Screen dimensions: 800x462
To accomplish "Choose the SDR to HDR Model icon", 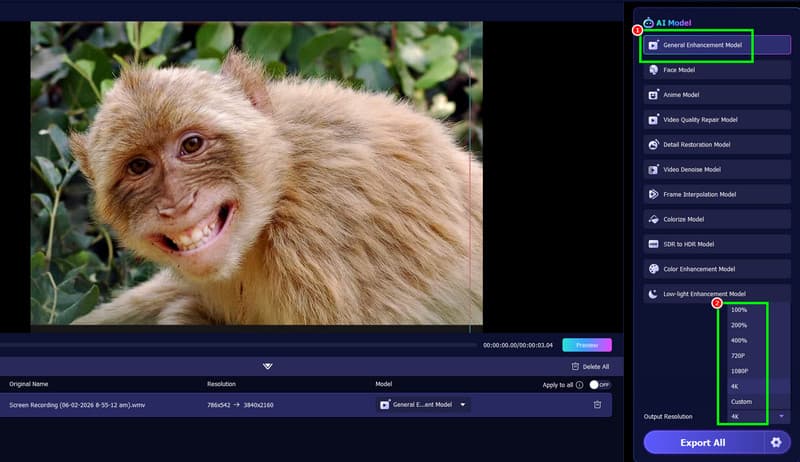I will (x=653, y=244).
